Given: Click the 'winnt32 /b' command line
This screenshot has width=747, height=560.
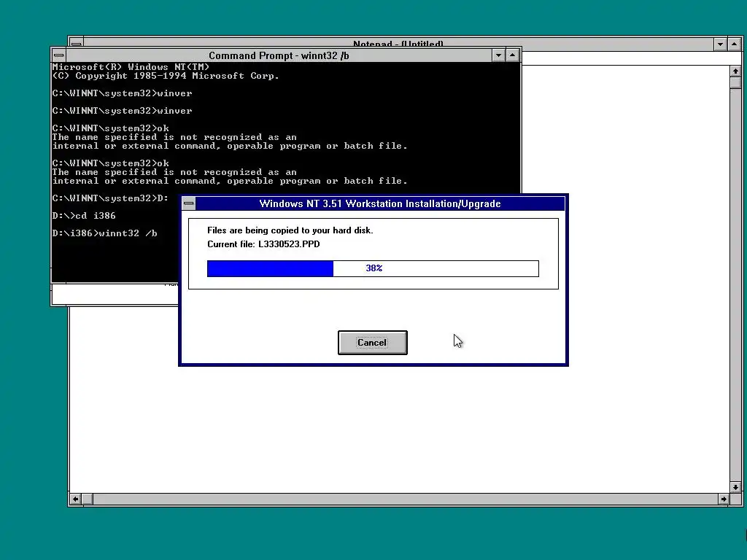Looking at the screenshot, I should point(105,233).
